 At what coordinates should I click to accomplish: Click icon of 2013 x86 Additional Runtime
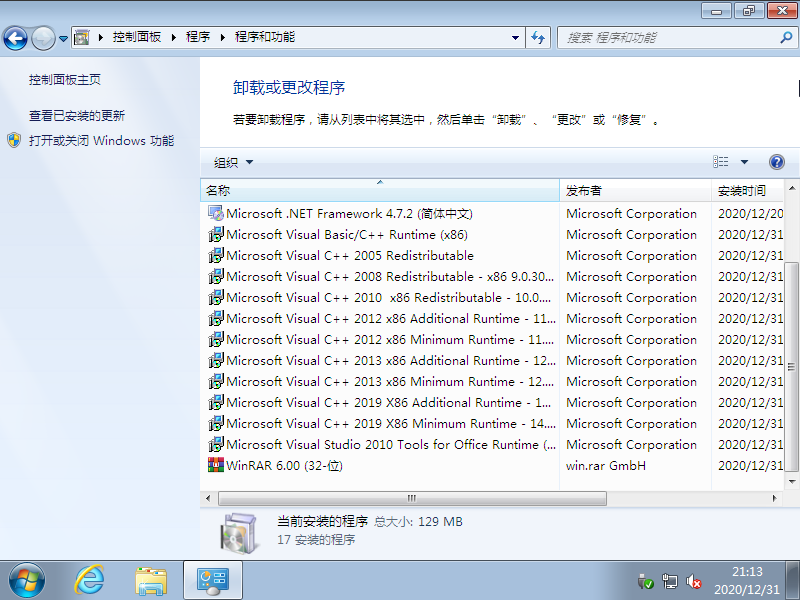tap(216, 360)
